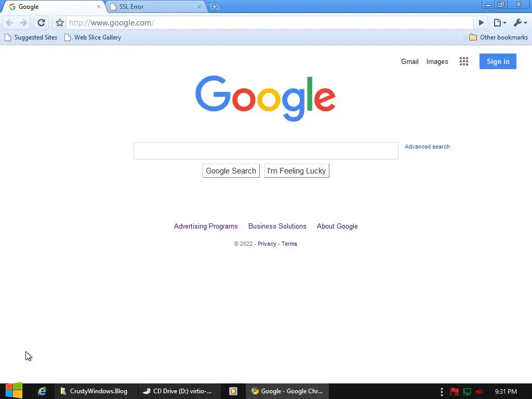Open the wrench settings menu
Viewport: 532px width, 399px height.
[x=520, y=23]
